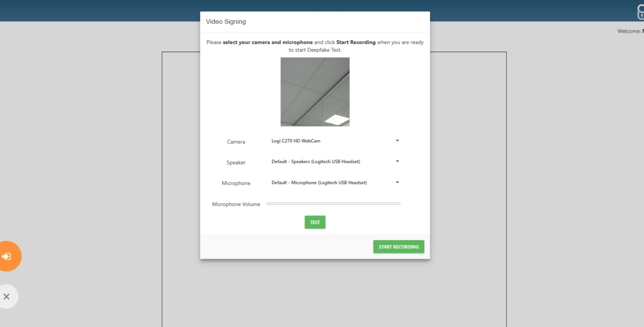This screenshot has height=327, width=644.
Task: Click the gray X circle button
Action: [x=7, y=296]
